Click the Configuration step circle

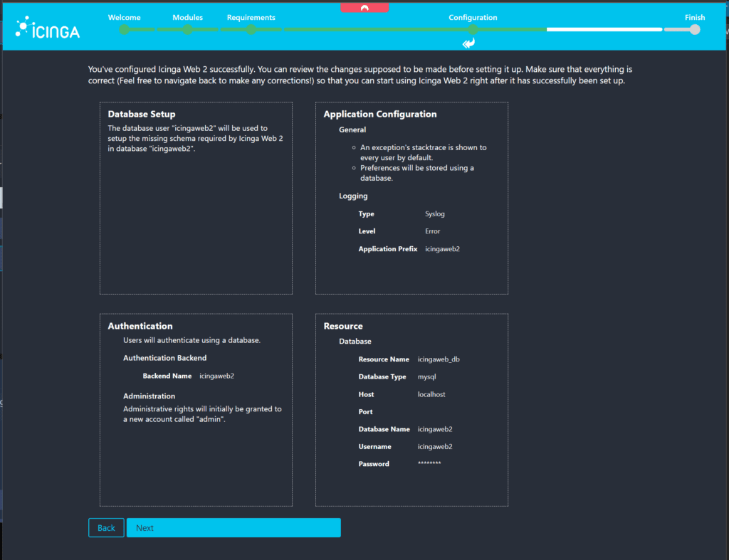pos(473,30)
